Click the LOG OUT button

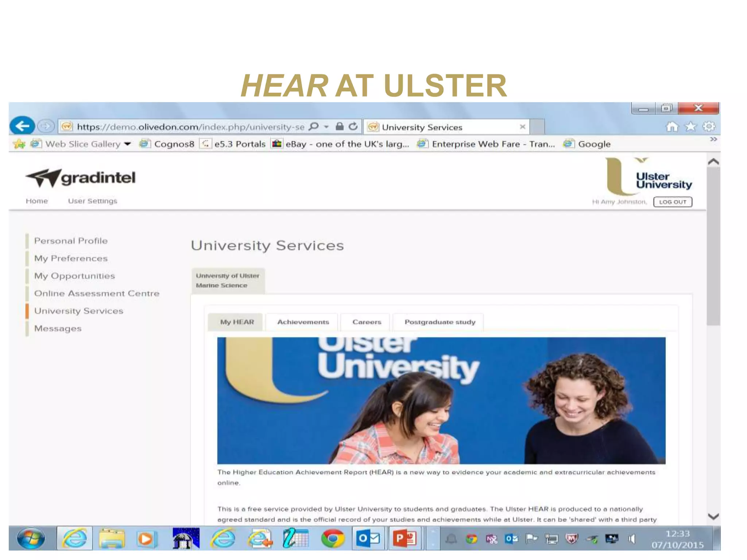pyautogui.click(x=673, y=202)
